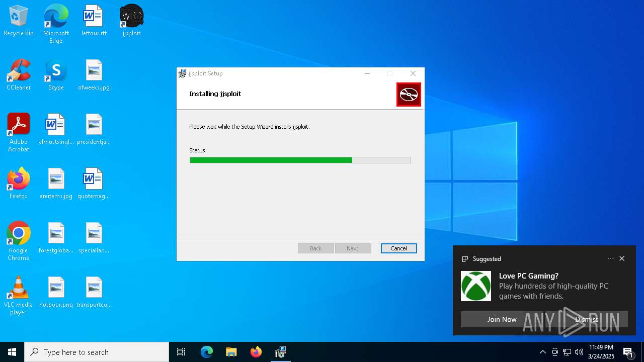Select the jjsploit desktop shortcut

131,21
